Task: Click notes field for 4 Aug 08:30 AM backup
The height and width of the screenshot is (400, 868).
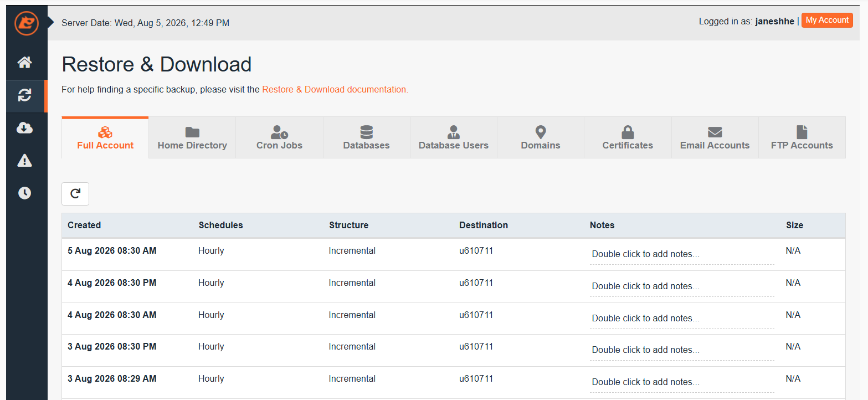Action: coord(682,319)
